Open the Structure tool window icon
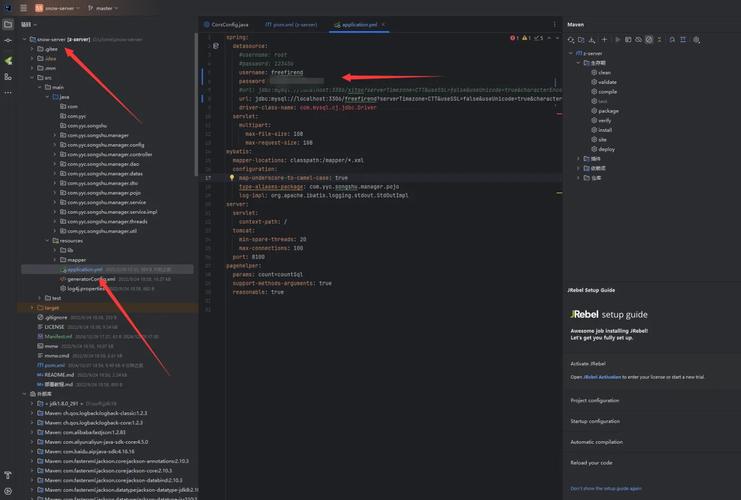The height and width of the screenshot is (500, 741). [x=8, y=75]
